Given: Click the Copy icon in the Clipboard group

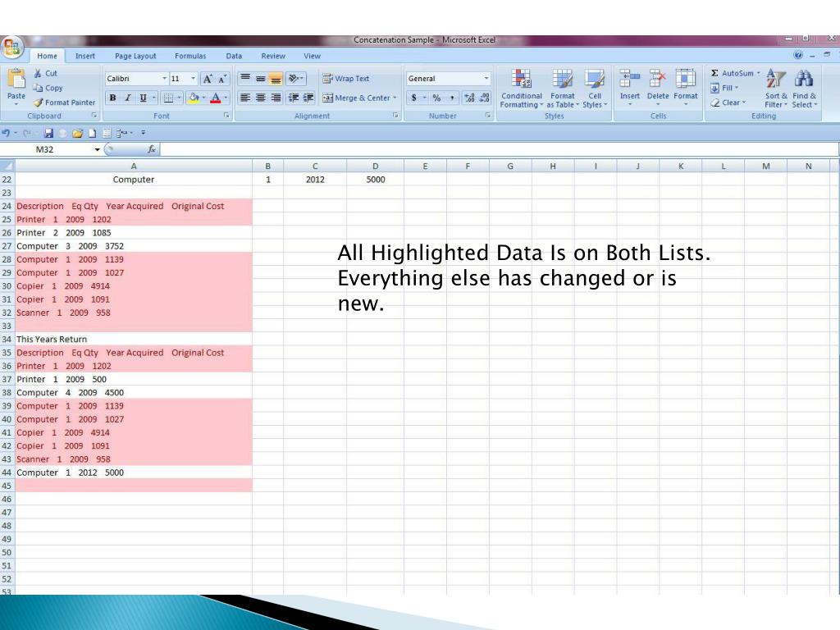Looking at the screenshot, I should 38,88.
